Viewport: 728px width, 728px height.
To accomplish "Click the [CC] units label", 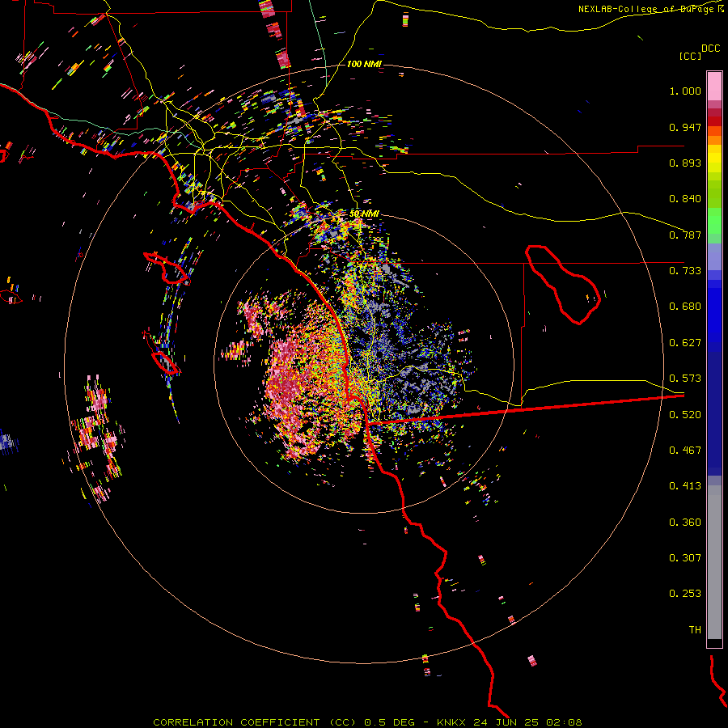I will coord(690,56).
